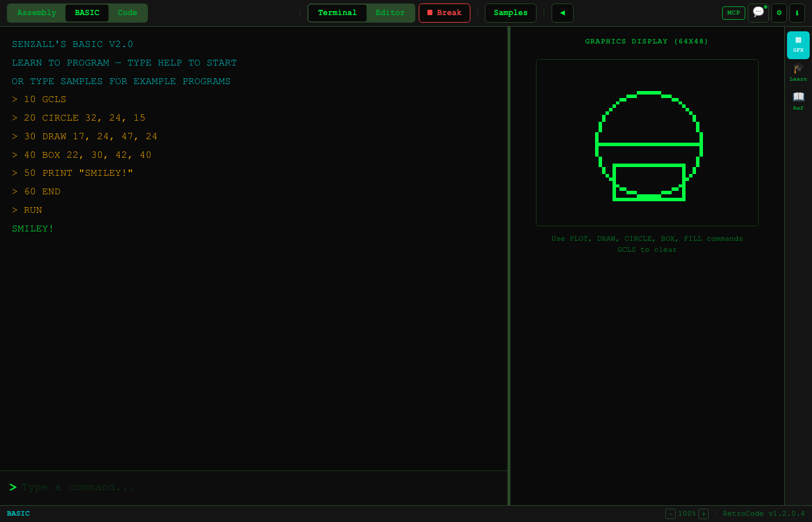Open the info panel
This screenshot has width=812, height=522.
pyautogui.click(x=797, y=13)
